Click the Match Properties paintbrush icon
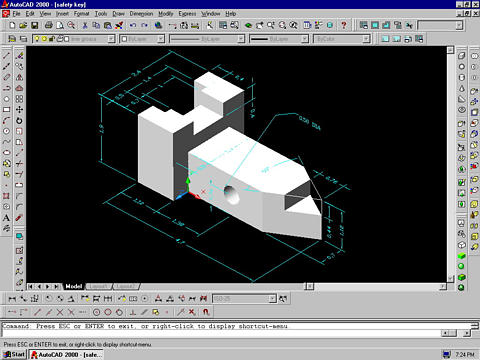The image size is (480, 360). pos(119,25)
